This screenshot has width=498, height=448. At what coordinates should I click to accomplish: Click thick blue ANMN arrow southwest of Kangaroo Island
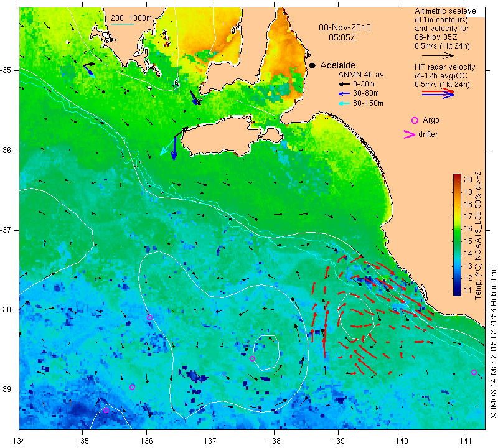(x=174, y=147)
